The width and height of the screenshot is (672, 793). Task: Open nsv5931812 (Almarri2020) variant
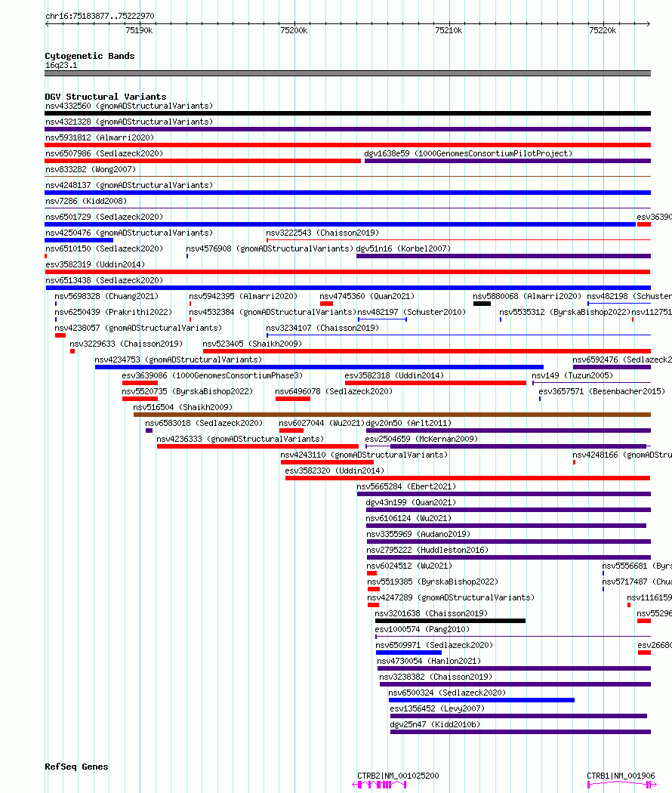100,137
